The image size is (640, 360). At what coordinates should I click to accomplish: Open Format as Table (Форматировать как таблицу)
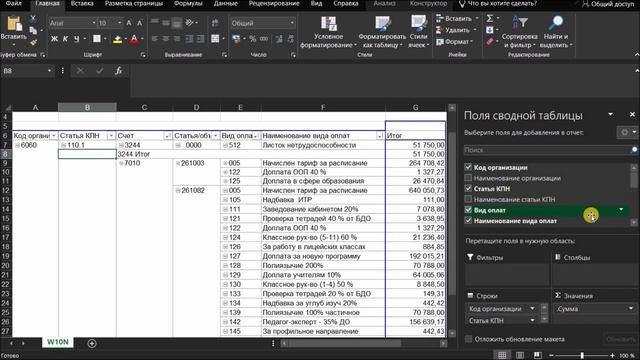pos(382,33)
